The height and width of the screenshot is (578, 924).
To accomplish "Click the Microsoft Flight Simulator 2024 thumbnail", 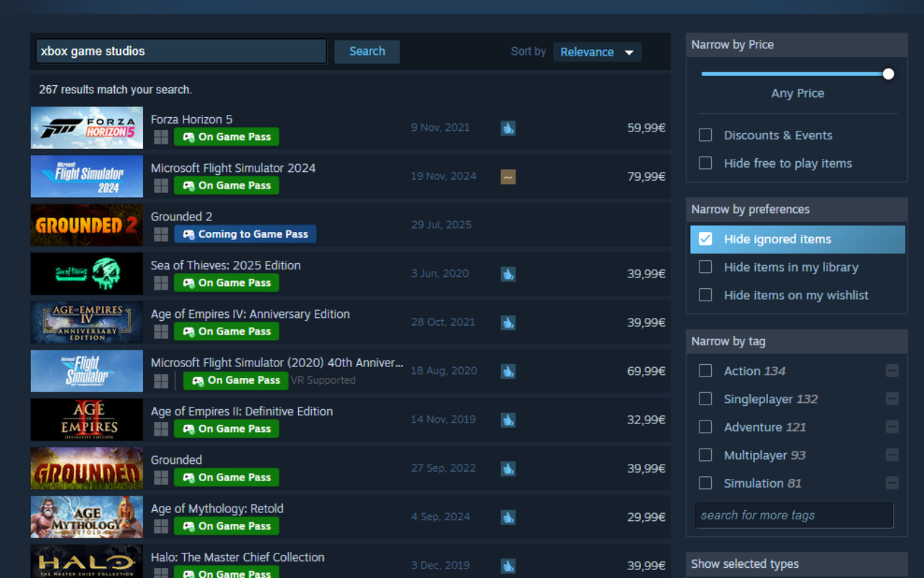I will pyautogui.click(x=87, y=176).
